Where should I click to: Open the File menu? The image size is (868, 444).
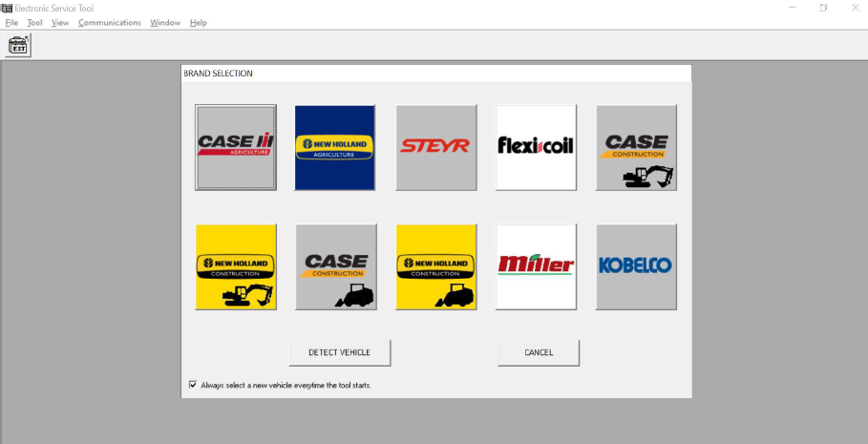pos(11,23)
